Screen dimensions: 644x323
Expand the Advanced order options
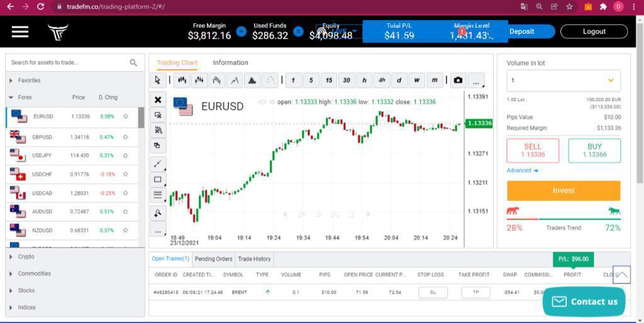pos(522,170)
